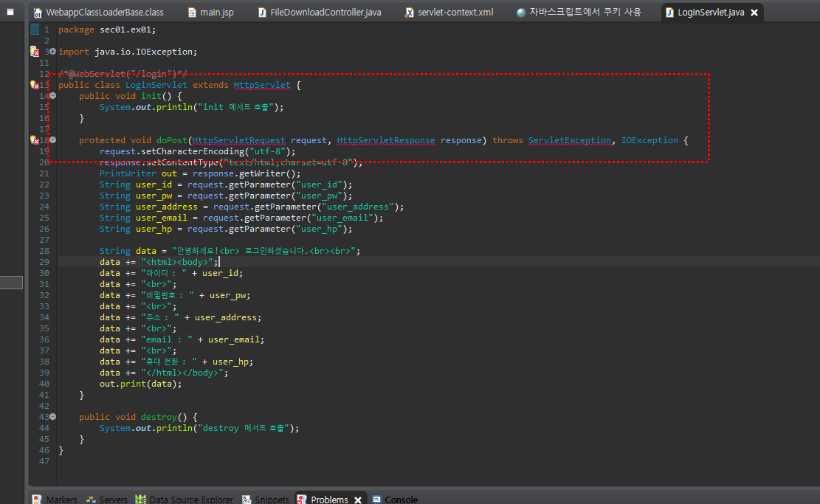Click the underlined HttpServlet class name
The width and height of the screenshot is (820, 504).
coord(262,85)
